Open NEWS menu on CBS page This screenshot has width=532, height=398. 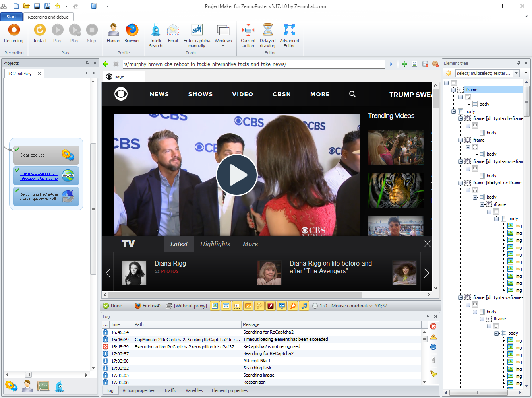point(159,94)
